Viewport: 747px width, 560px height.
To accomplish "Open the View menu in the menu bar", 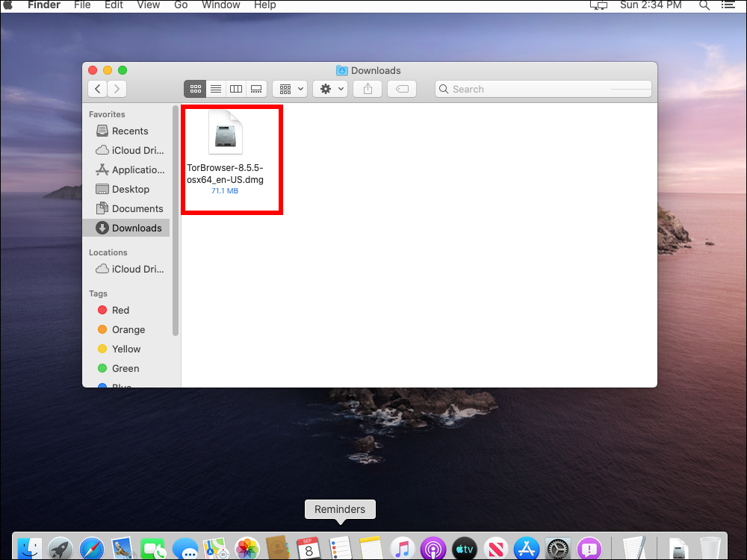I will 148,5.
